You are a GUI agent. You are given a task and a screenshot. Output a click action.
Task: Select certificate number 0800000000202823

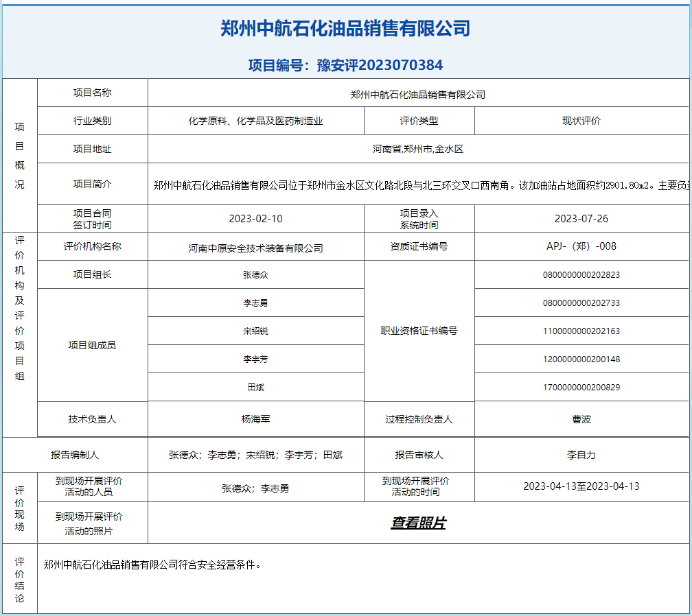coord(581,275)
